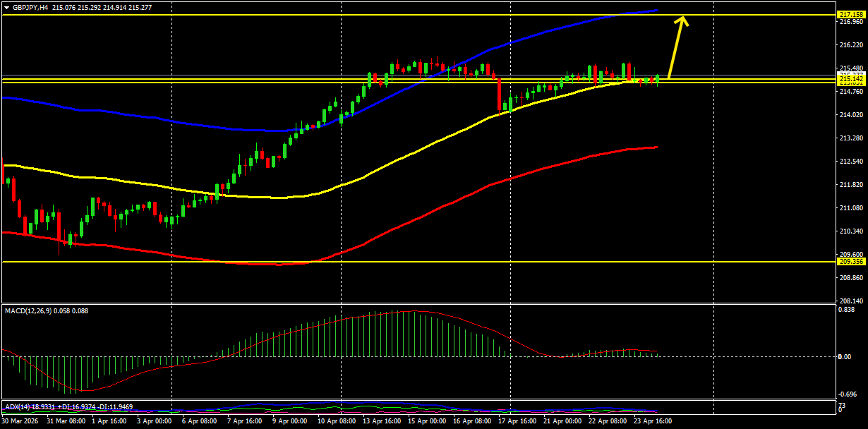This screenshot has height=429, width=868.
Task: Click 210.340 on the price scale
Action: click(852, 231)
